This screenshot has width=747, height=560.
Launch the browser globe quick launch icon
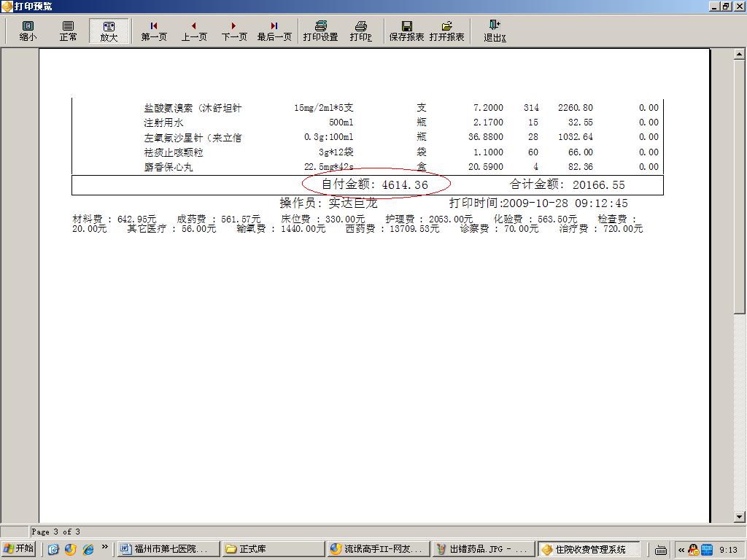tap(71, 550)
